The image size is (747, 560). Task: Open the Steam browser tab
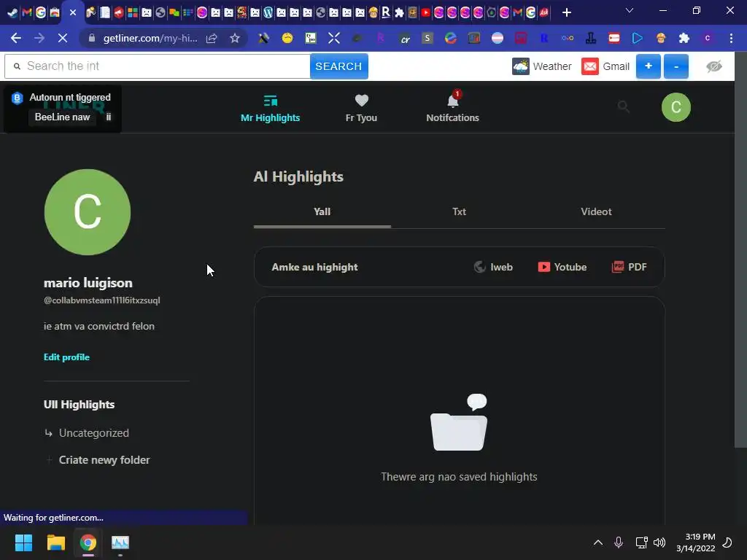coord(12,12)
